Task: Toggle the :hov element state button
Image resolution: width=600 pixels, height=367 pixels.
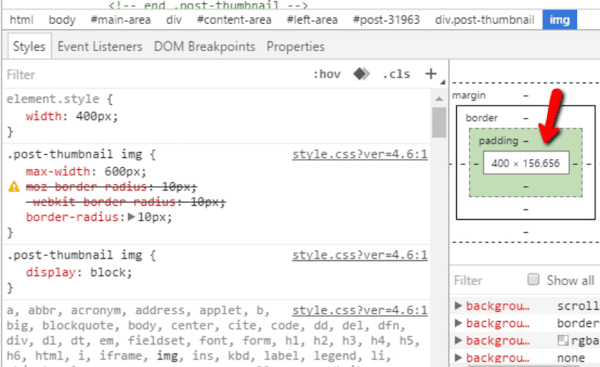Action: tap(327, 74)
